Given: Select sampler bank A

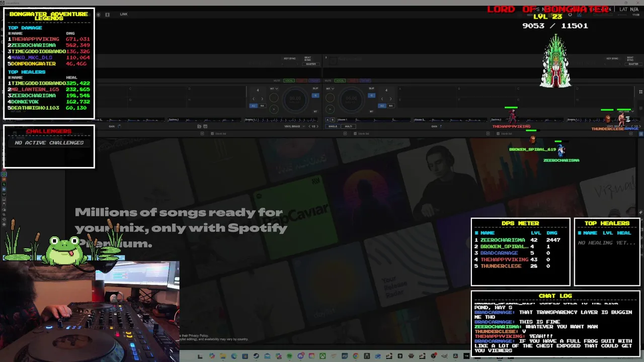Looking at the screenshot, I should tap(328, 120).
